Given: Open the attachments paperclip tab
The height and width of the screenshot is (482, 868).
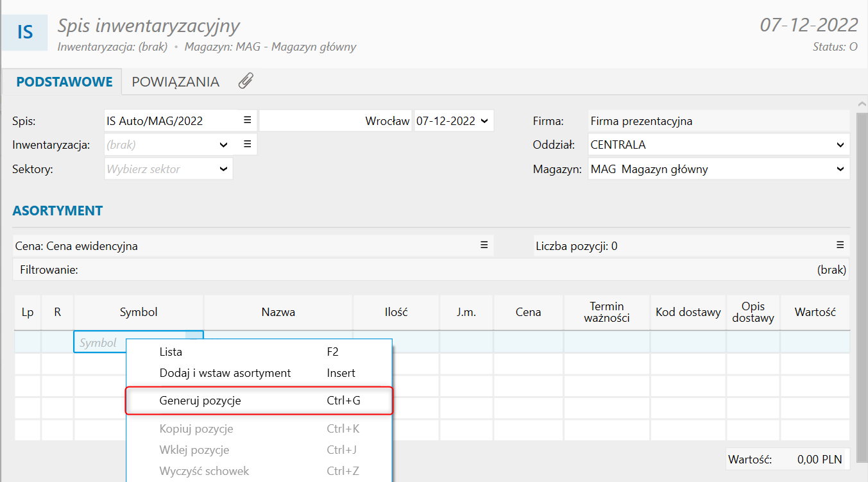Looking at the screenshot, I should point(246,81).
